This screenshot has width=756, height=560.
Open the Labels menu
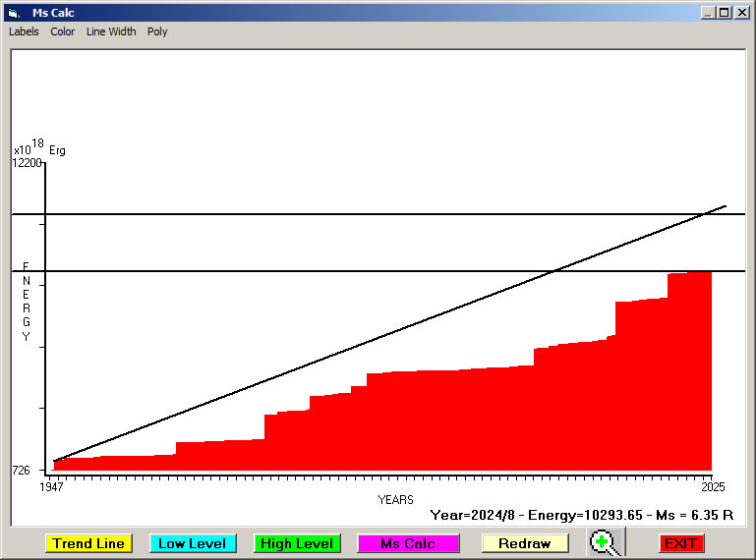24,31
